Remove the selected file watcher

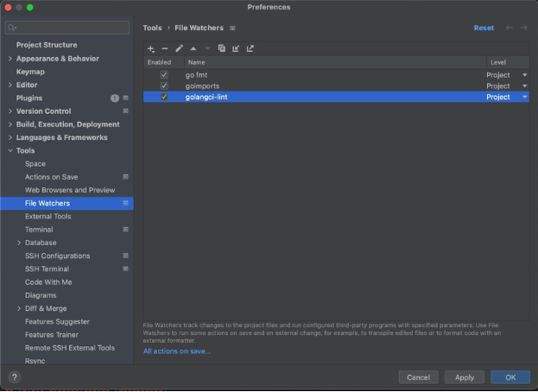(165, 48)
